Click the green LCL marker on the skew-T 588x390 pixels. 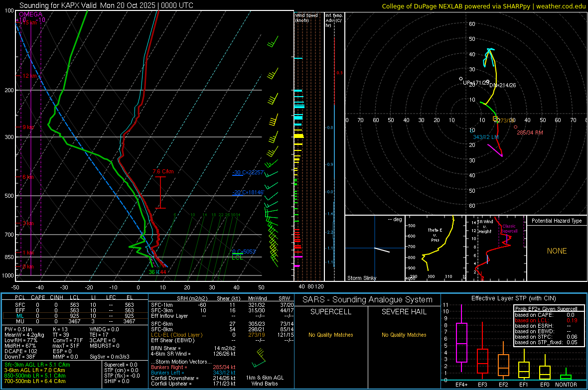pyautogui.click(x=237, y=257)
